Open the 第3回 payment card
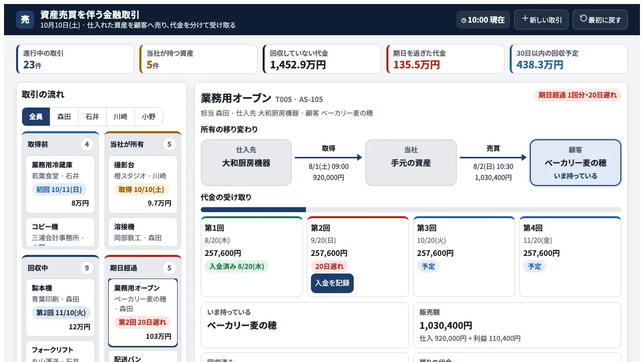644x362 pixels. click(x=464, y=257)
